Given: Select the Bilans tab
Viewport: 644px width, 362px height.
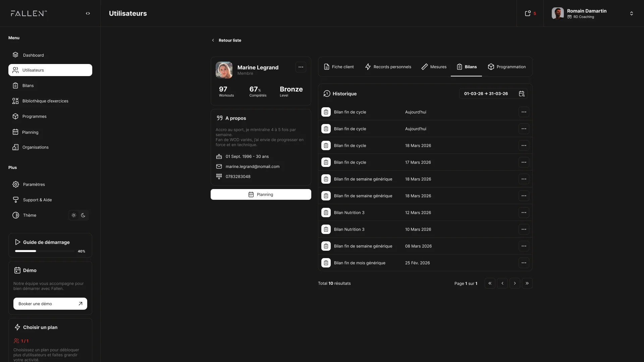Looking at the screenshot, I should (x=467, y=67).
